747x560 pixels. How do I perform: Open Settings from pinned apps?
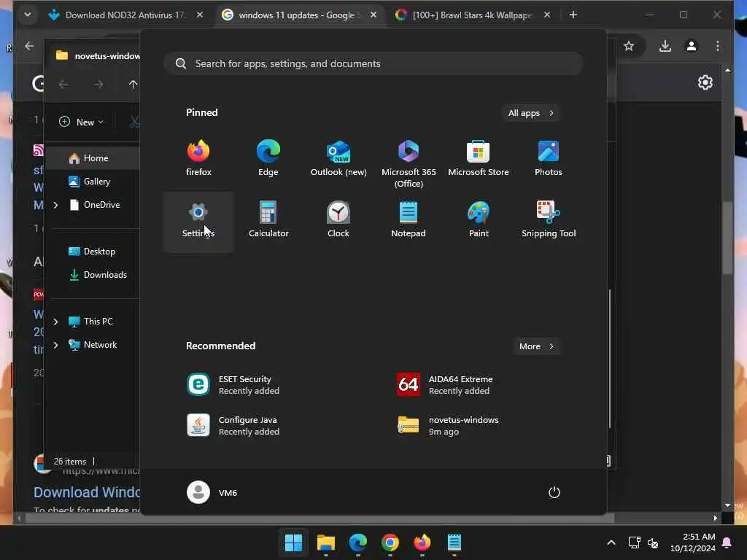click(x=198, y=222)
